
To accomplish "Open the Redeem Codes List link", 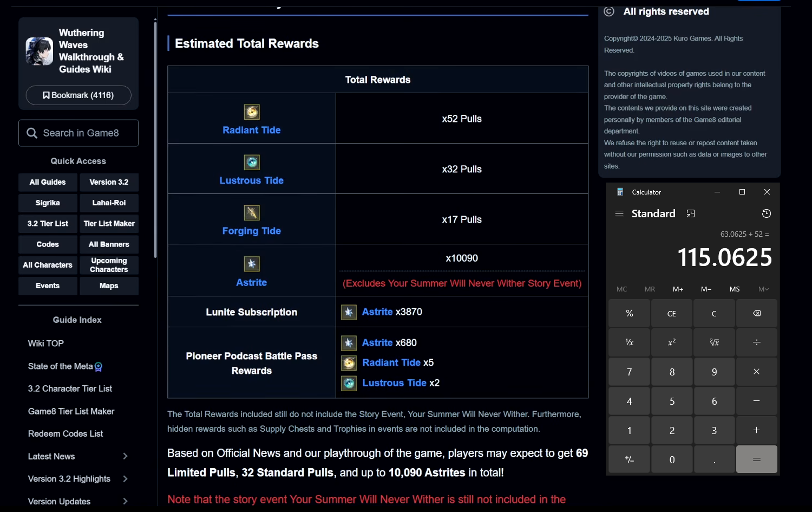I will coord(66,434).
